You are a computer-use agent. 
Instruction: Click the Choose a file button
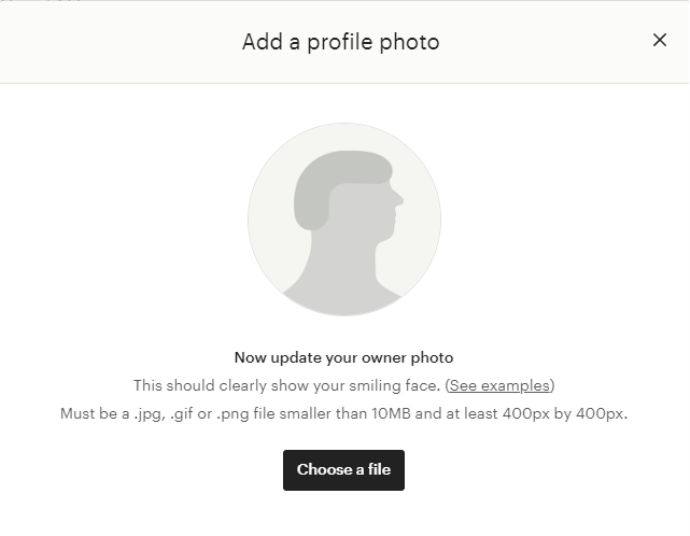[344, 470]
